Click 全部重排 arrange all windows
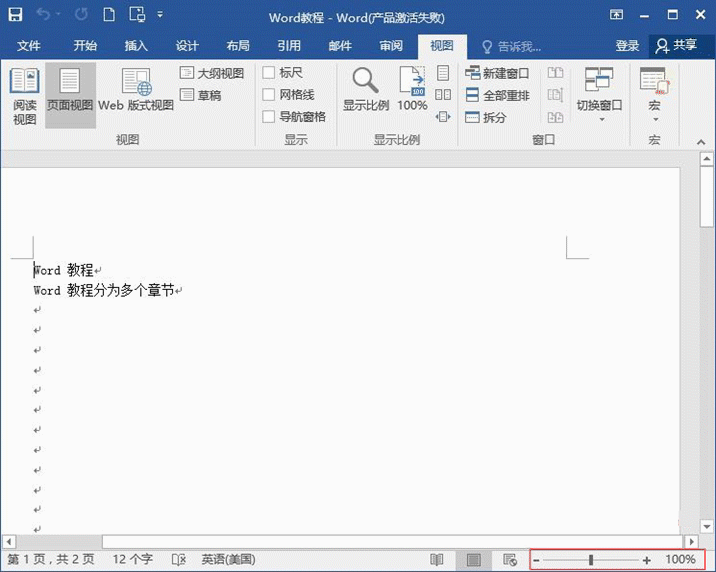Image resolution: width=716 pixels, height=572 pixels. click(x=497, y=95)
